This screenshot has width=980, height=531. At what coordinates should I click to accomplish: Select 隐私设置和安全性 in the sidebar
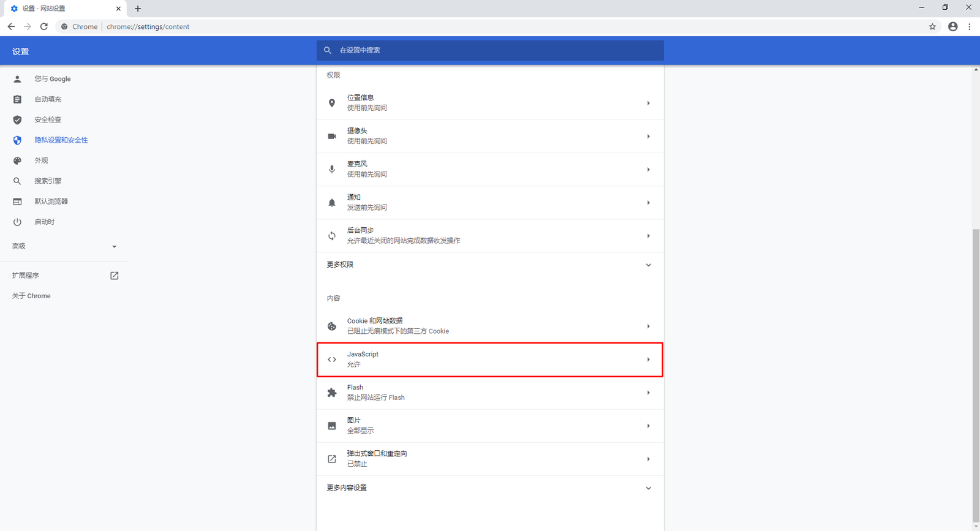(x=61, y=140)
